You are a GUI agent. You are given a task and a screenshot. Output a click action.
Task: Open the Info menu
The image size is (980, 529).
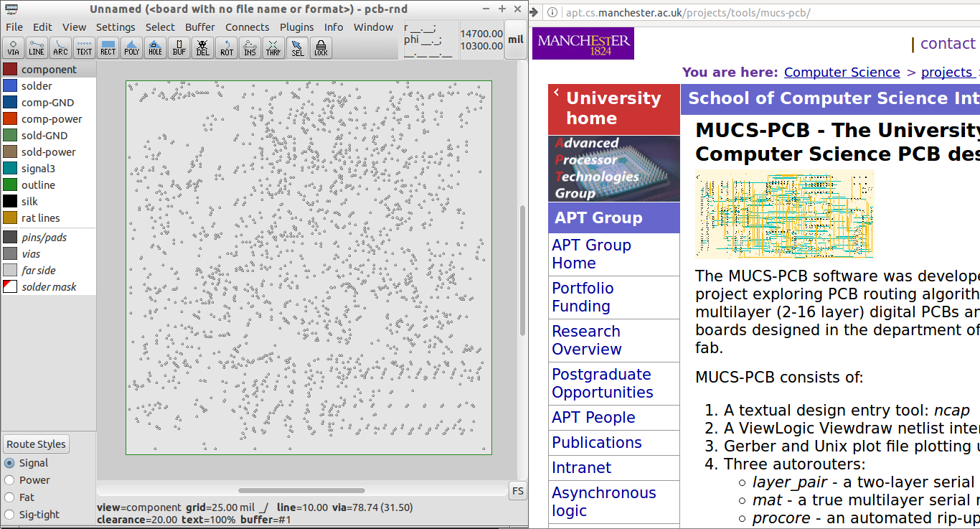pos(334,27)
